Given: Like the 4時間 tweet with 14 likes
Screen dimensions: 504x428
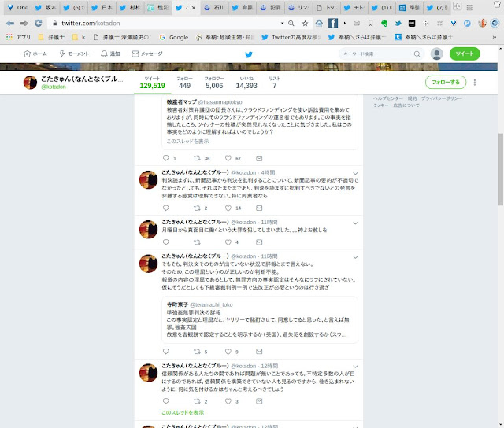Looking at the screenshot, I should point(228,208).
